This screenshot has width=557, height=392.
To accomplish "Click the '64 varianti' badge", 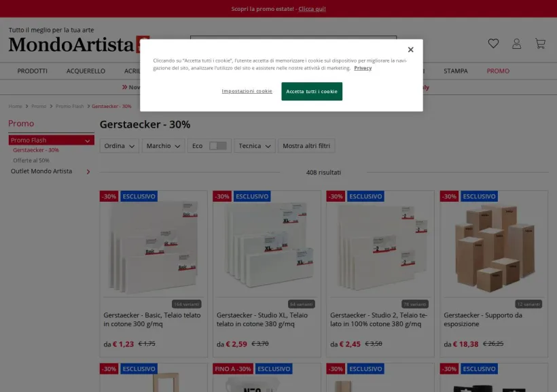I will [301, 304].
